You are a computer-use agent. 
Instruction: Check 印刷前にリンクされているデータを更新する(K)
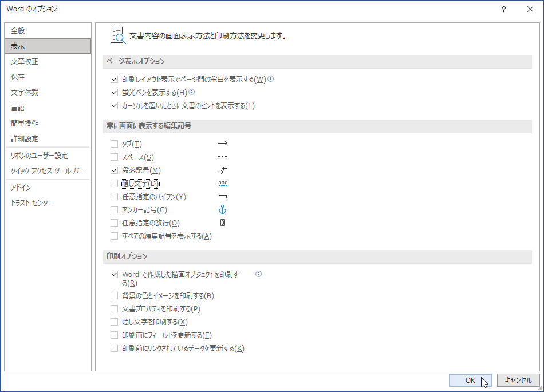[114, 349]
